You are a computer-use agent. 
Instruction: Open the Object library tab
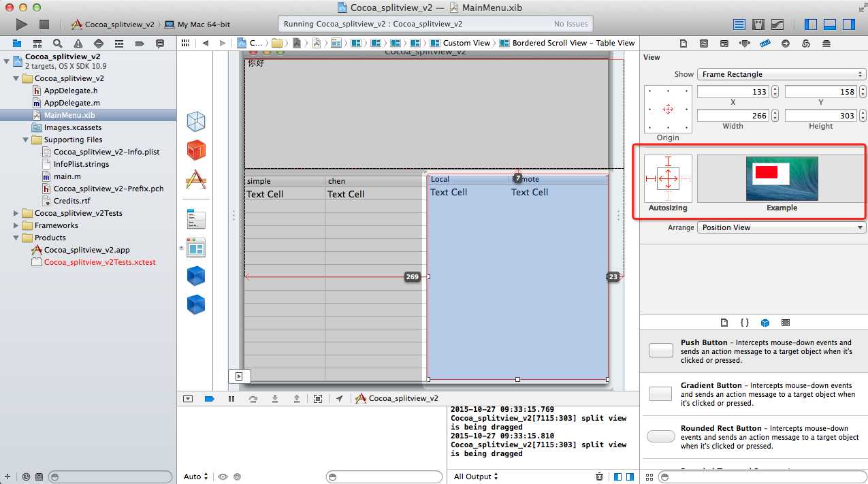tap(765, 323)
